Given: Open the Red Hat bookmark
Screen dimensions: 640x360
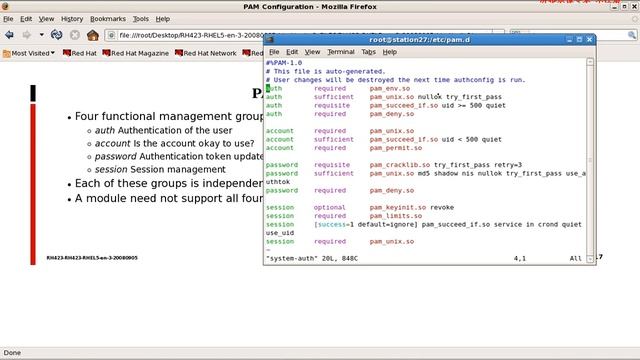Looking at the screenshot, I should (80, 53).
